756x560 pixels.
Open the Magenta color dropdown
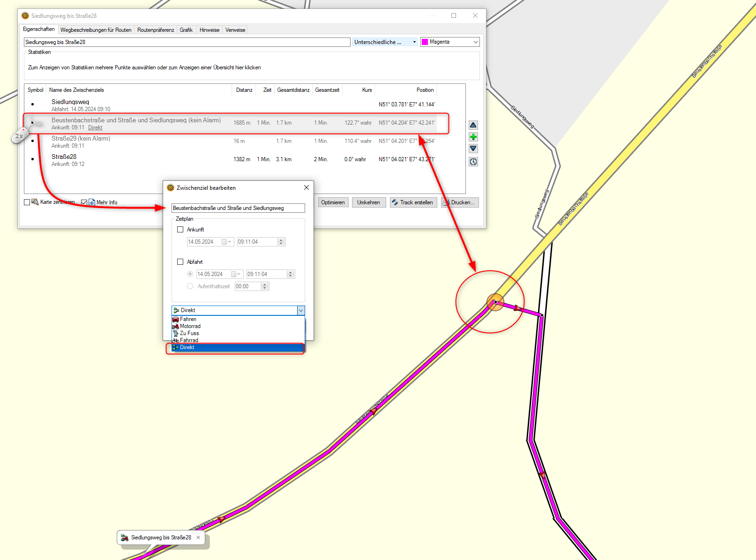tap(449, 42)
